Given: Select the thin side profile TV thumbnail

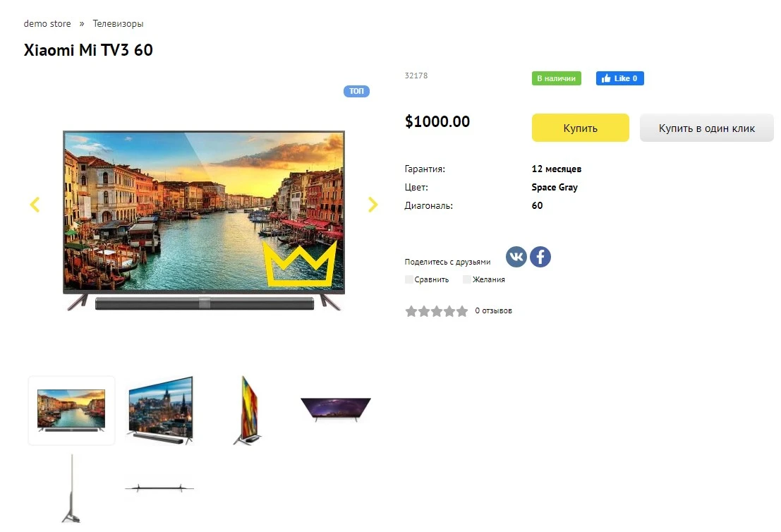Looking at the screenshot, I should click(x=72, y=488).
